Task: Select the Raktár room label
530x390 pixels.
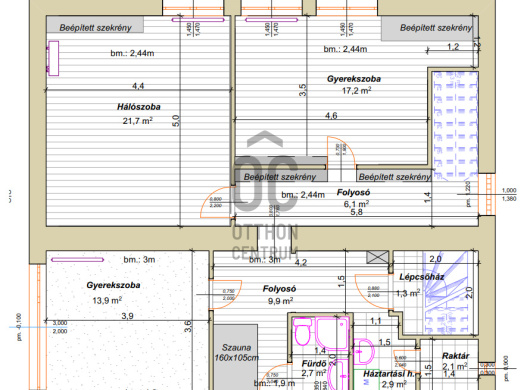Action: click(x=455, y=356)
